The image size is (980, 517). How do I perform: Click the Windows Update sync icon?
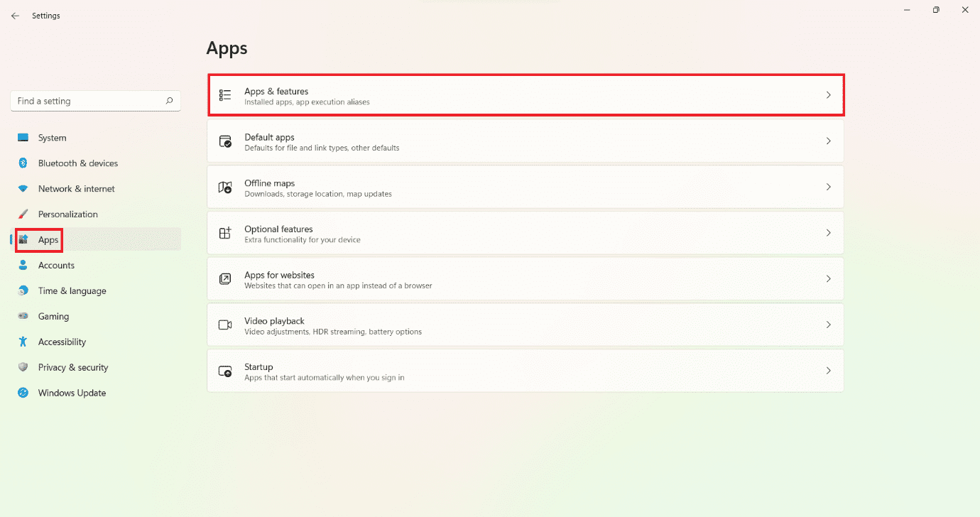point(23,393)
